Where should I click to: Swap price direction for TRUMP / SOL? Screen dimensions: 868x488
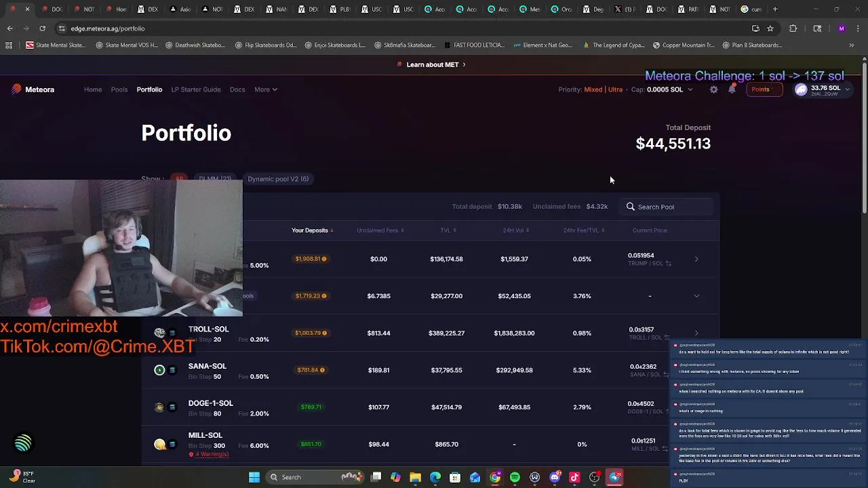[668, 264]
